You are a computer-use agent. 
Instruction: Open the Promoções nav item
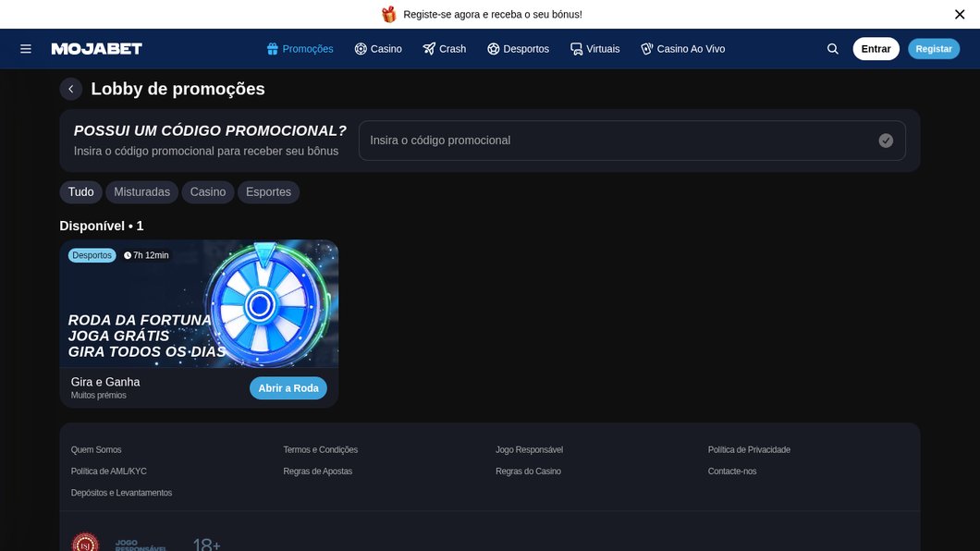[300, 49]
